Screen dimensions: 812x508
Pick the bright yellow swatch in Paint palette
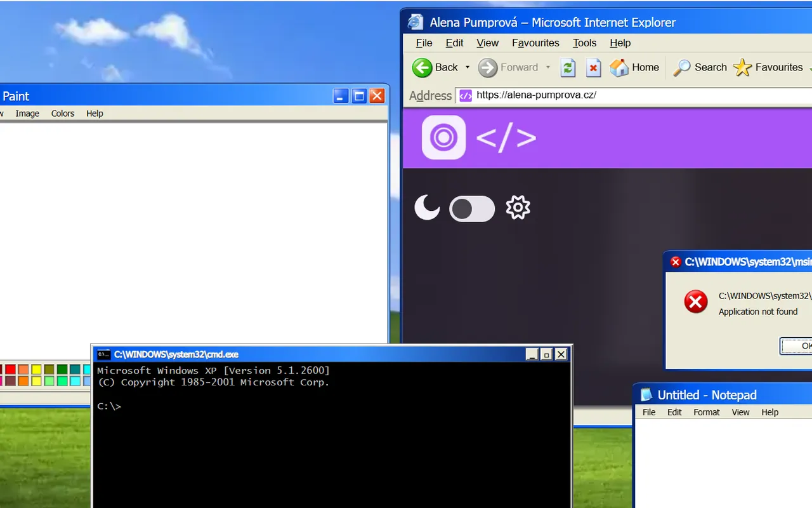[36, 370]
